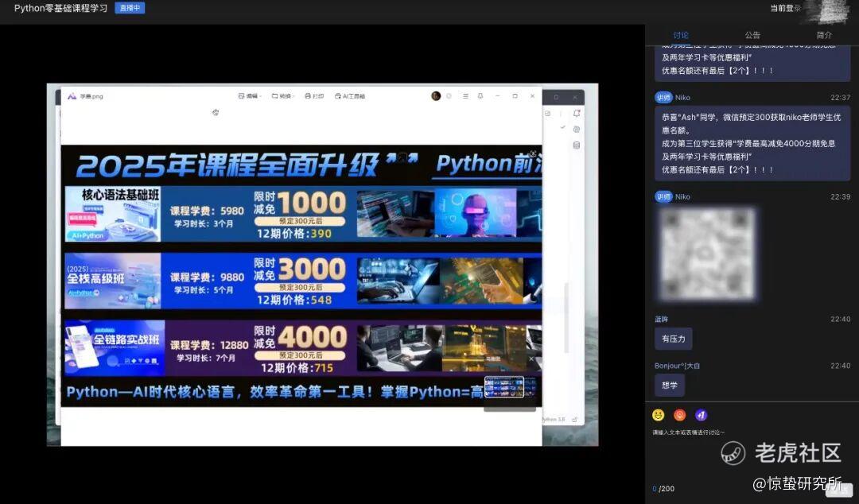Click the round icon below the bell

coord(577,130)
